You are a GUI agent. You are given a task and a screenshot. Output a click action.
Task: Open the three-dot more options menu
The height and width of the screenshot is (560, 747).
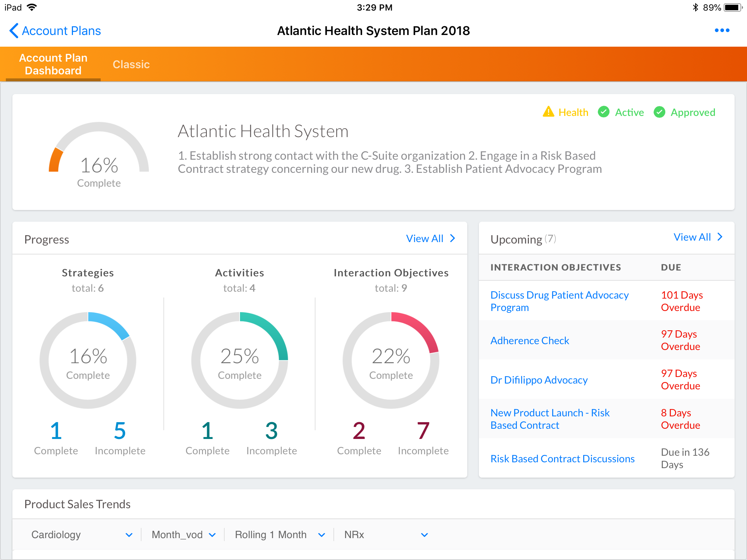pos(722,31)
